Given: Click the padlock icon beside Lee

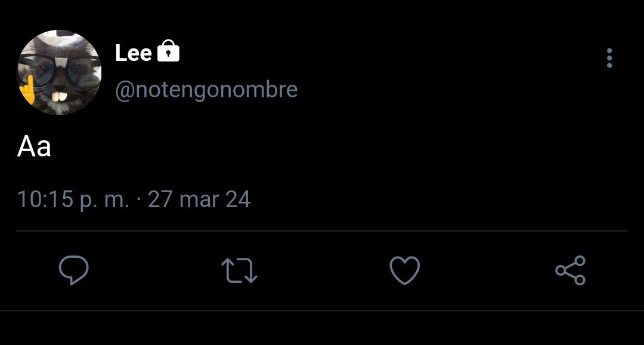Looking at the screenshot, I should (168, 51).
